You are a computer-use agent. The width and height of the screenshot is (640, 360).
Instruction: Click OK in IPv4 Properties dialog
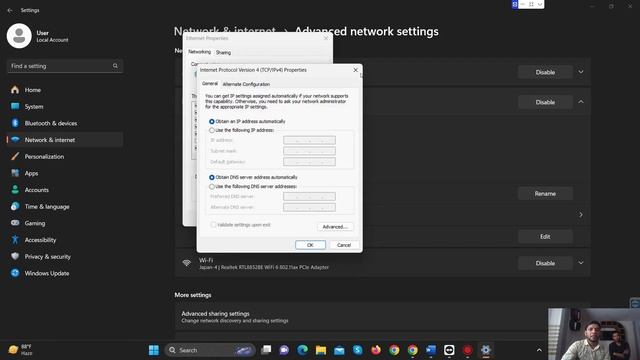(310, 245)
